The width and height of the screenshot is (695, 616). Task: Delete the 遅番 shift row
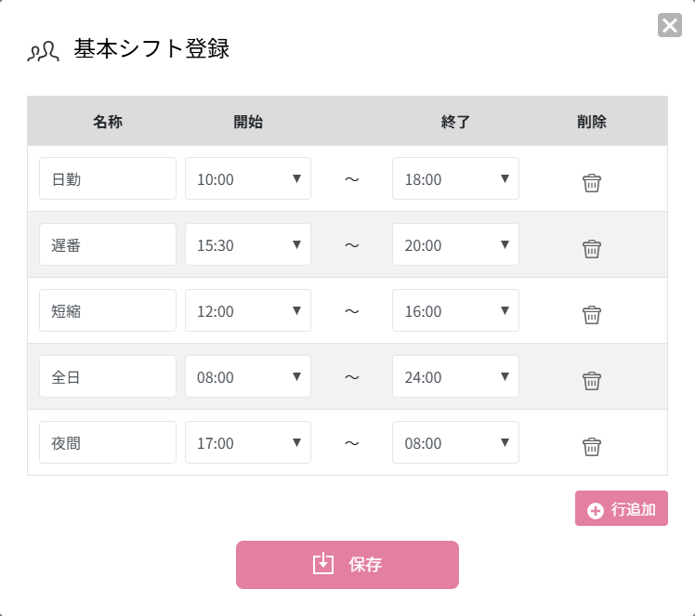(592, 249)
